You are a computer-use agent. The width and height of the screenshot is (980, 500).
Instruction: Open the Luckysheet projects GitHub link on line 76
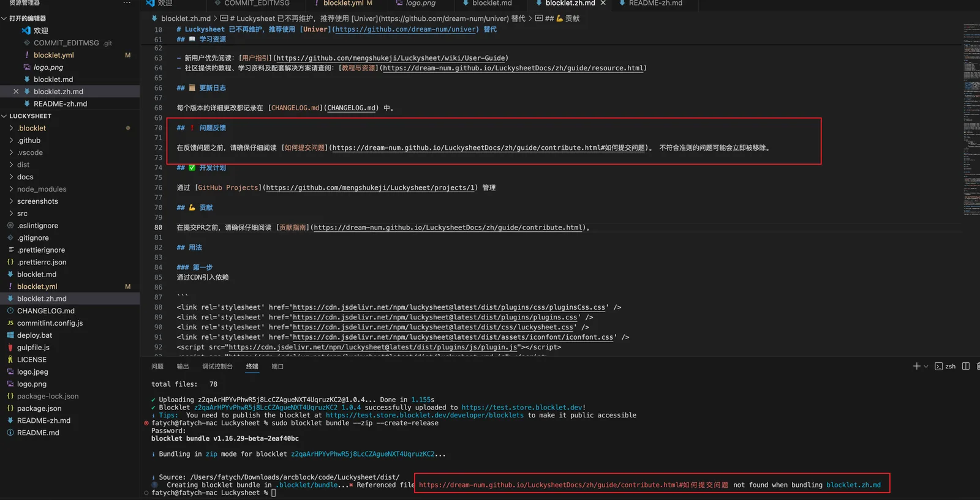(371, 188)
